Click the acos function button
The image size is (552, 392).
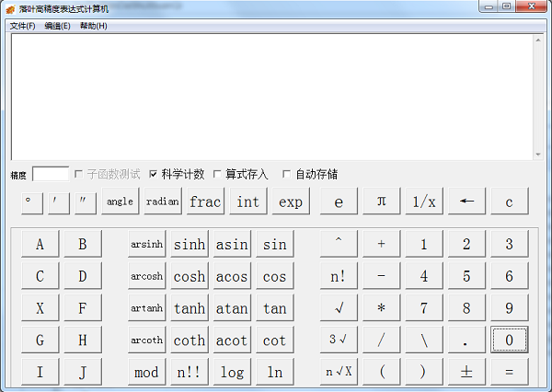[x=232, y=276]
